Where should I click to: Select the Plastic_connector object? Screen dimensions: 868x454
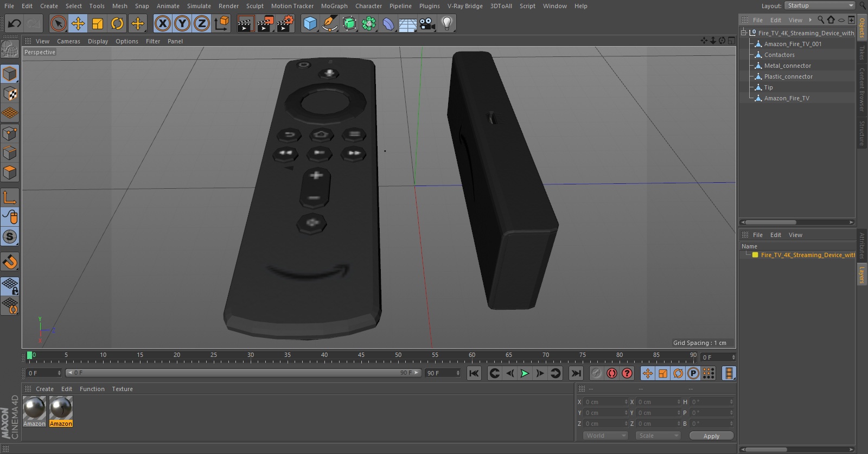click(x=788, y=76)
